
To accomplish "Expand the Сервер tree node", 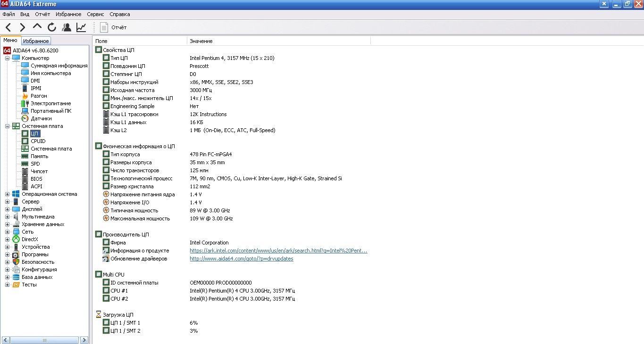I will (8, 201).
